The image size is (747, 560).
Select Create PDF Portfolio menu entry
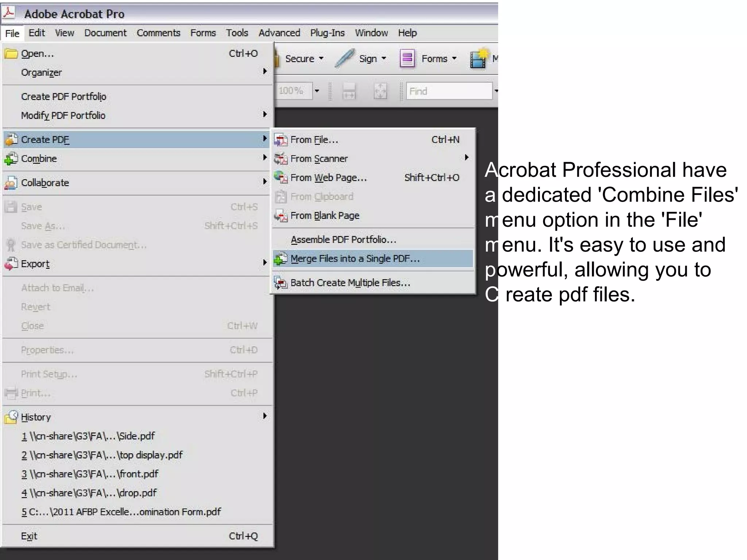pyautogui.click(x=138, y=97)
